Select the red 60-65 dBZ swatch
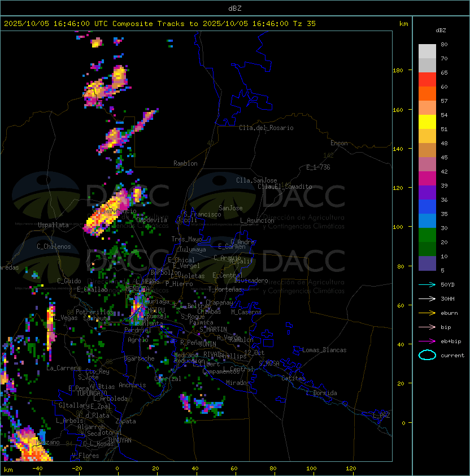Screen dimensions: 470x476 tap(427, 80)
